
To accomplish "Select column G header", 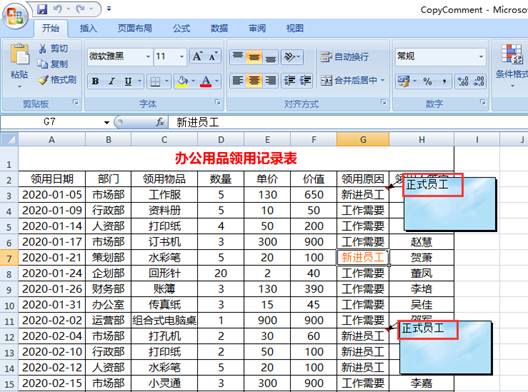I will point(363,139).
